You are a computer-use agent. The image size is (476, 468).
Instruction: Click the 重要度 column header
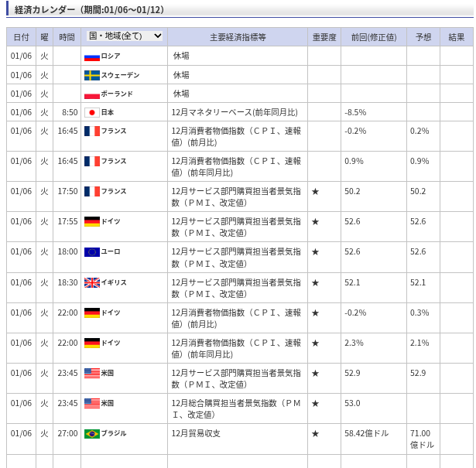pos(324,37)
